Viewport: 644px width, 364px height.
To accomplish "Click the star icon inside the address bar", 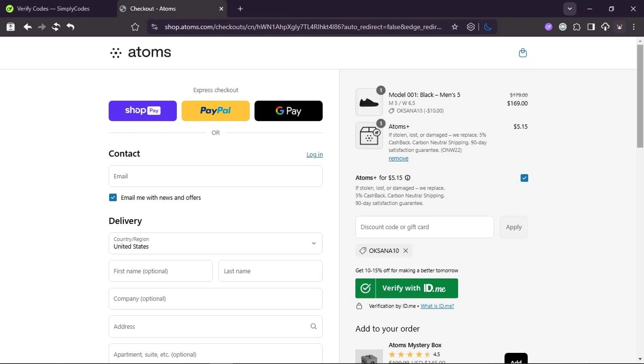I will (455, 27).
